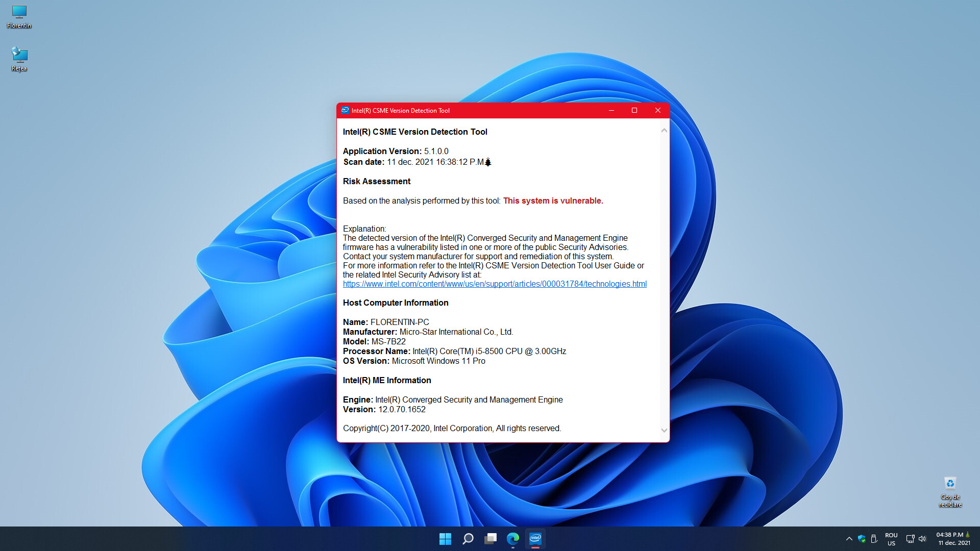The height and width of the screenshot is (551, 980).
Task: Click the computer name FLORENTIN-PC
Action: tap(400, 322)
